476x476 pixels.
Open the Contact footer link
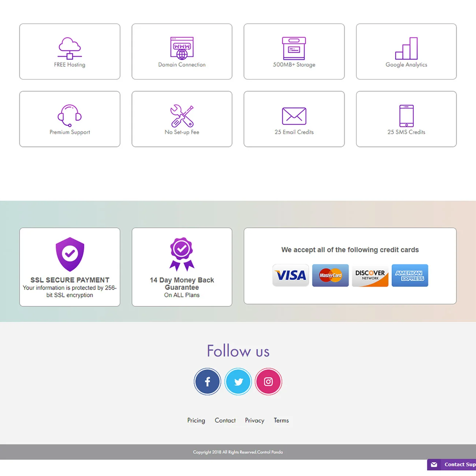coord(225,420)
